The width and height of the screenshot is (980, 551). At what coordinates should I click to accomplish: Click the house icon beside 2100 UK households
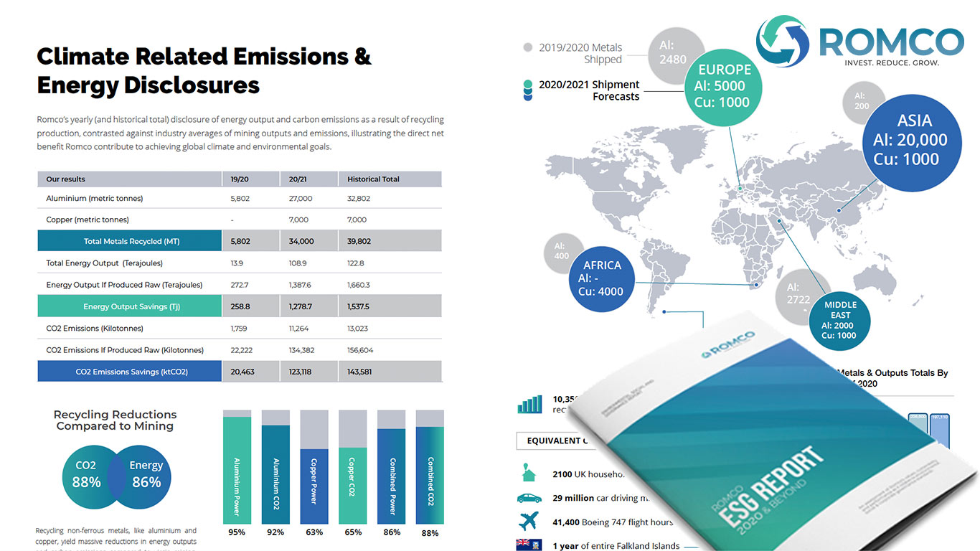529,474
